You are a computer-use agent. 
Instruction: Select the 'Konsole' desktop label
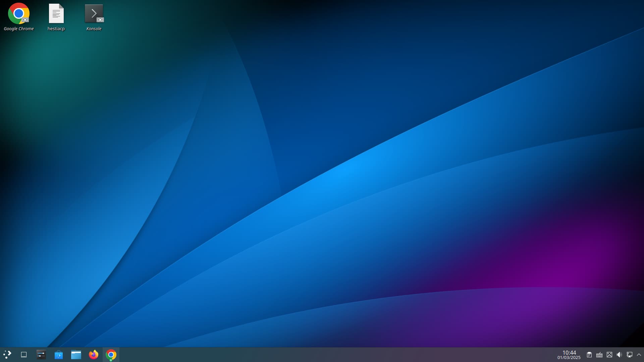[x=94, y=29]
